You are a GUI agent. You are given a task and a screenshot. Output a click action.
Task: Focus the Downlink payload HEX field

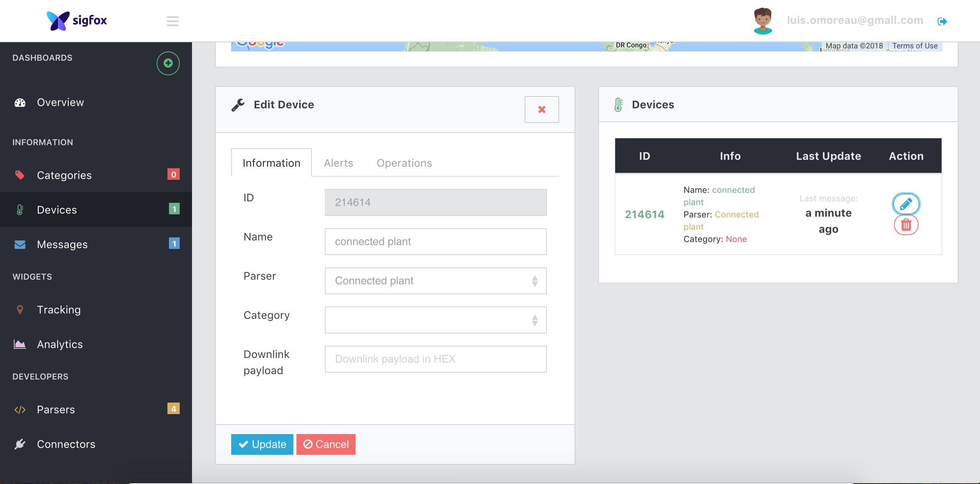435,359
